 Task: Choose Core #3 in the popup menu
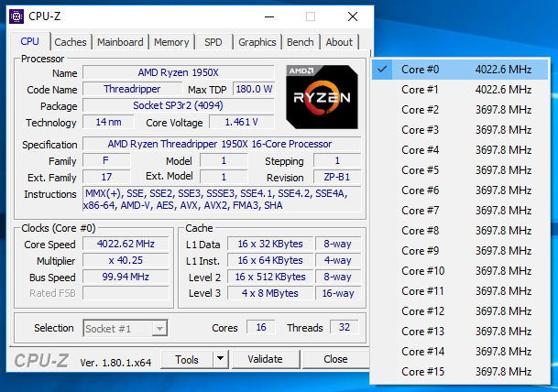[460, 129]
